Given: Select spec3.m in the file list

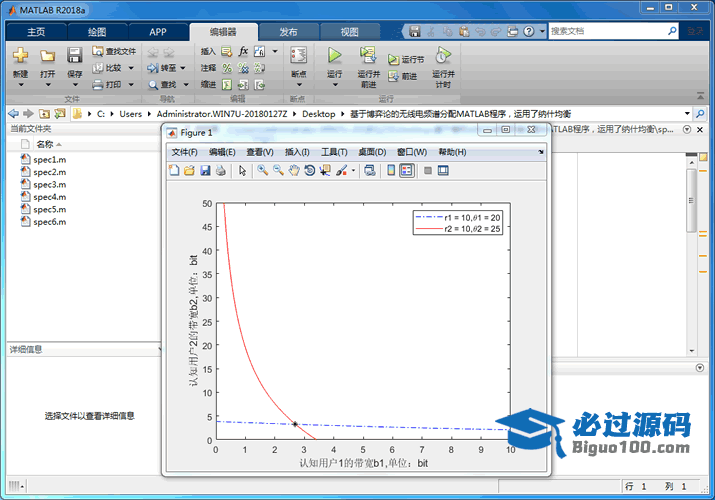Looking at the screenshot, I should (49, 185).
